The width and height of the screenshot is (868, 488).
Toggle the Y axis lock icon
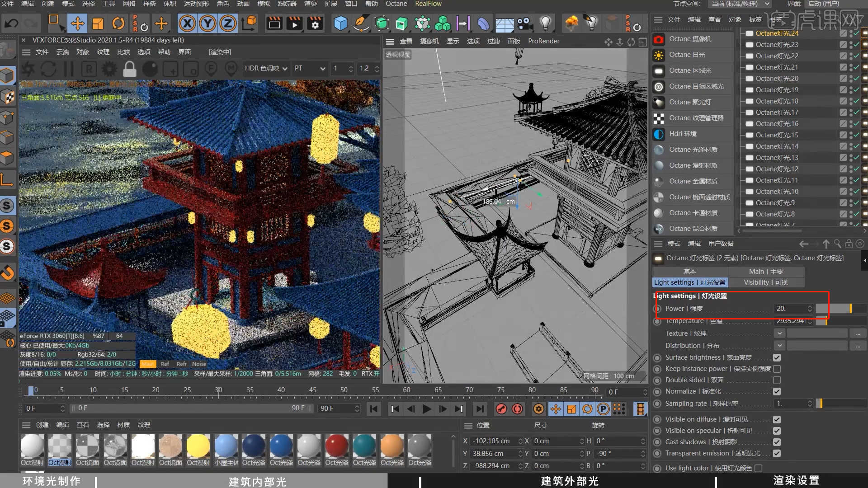coord(208,23)
